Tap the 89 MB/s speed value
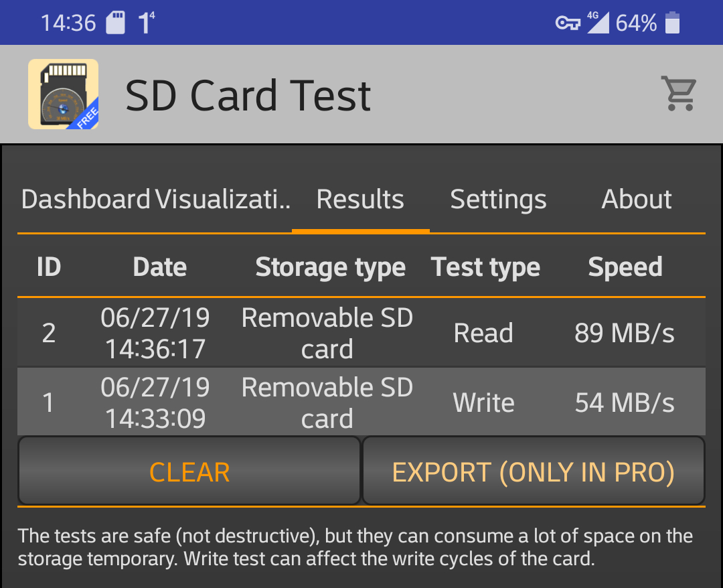 tap(625, 333)
